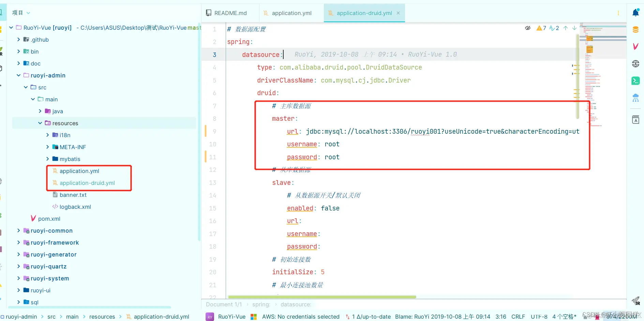The image size is (644, 321).
Task: Select application.yml in project tree
Action: [x=79, y=171]
